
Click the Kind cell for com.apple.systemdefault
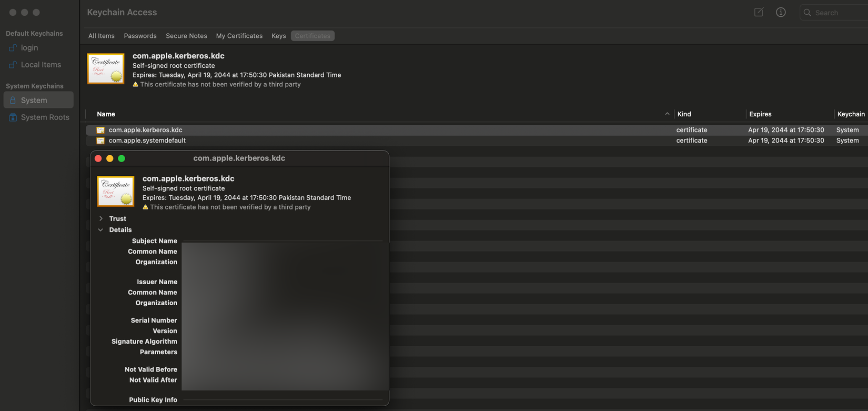[x=692, y=141]
